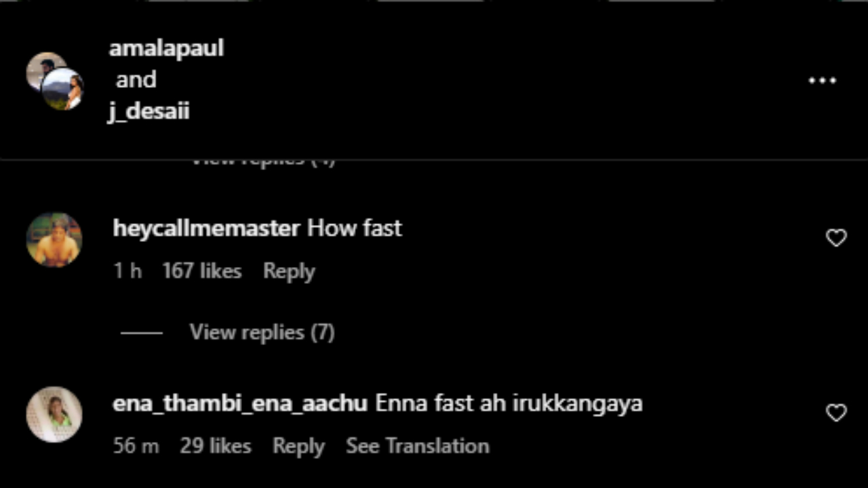Select the "How fast" comment text
The height and width of the screenshot is (488, 868).
click(355, 228)
